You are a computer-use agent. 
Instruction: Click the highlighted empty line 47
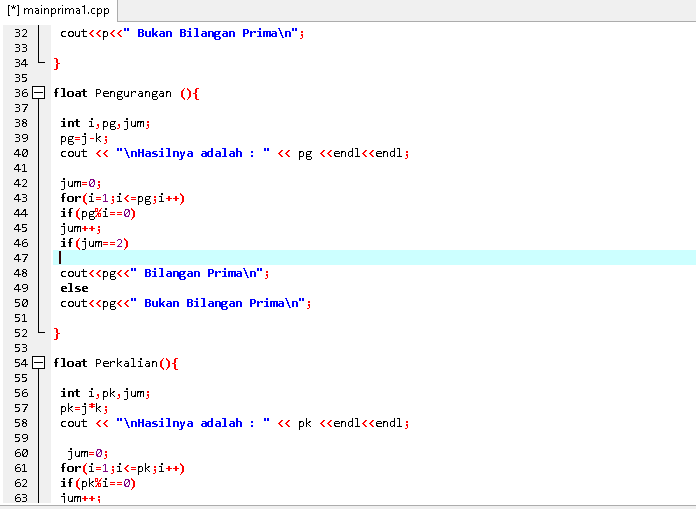pos(374,258)
